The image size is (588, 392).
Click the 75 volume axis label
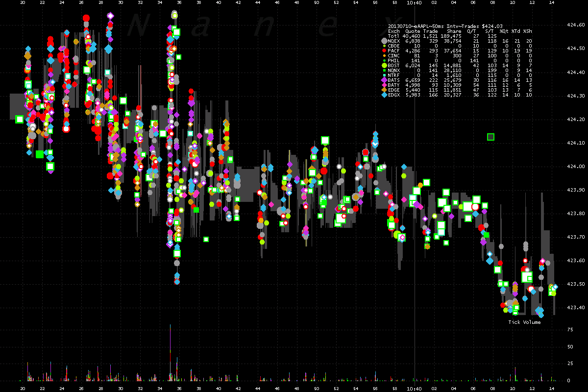point(570,330)
